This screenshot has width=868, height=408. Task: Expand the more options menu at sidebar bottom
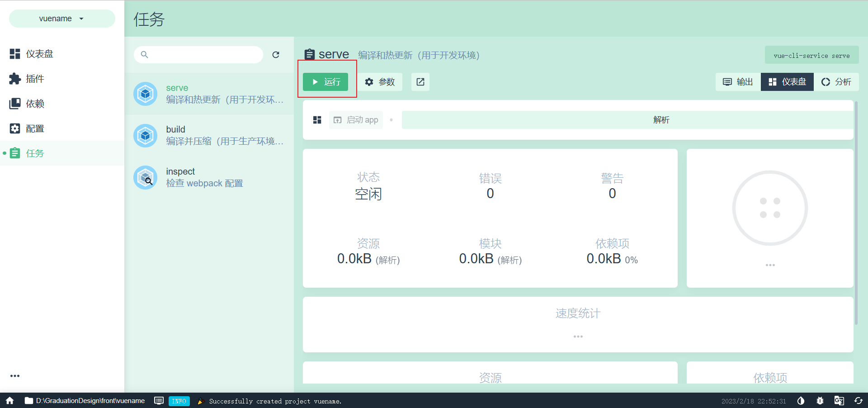[15, 376]
